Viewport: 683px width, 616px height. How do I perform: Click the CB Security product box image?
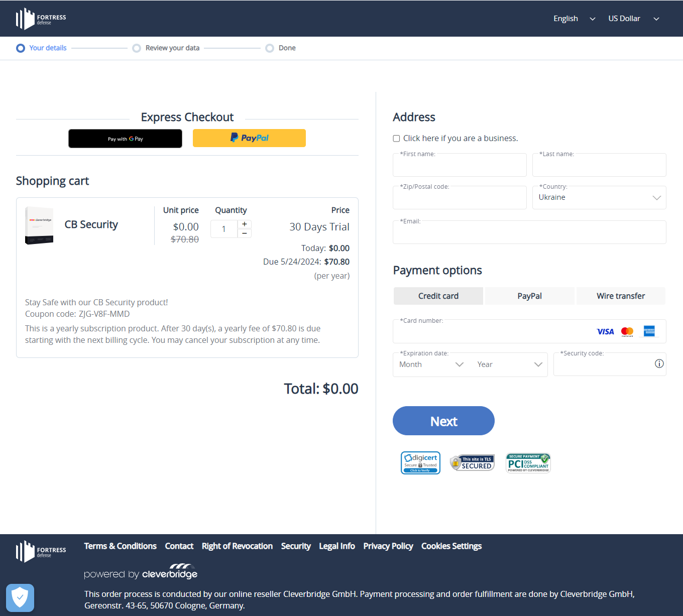point(39,225)
